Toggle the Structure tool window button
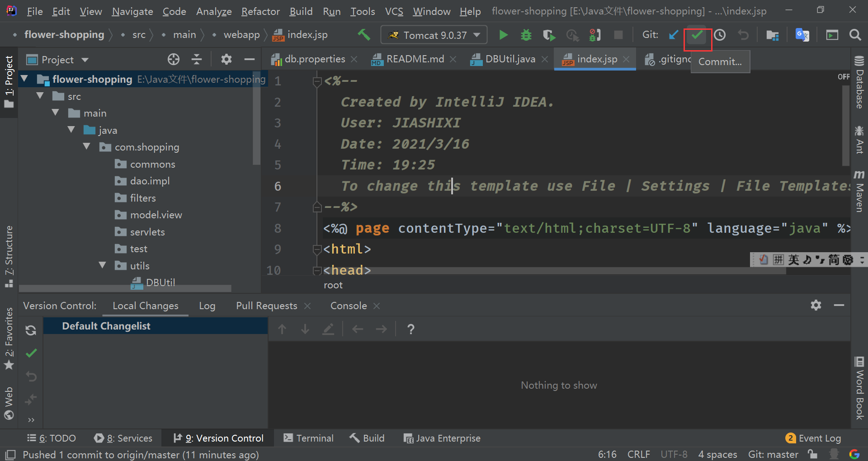Viewport: 868px width, 461px height. click(x=9, y=256)
